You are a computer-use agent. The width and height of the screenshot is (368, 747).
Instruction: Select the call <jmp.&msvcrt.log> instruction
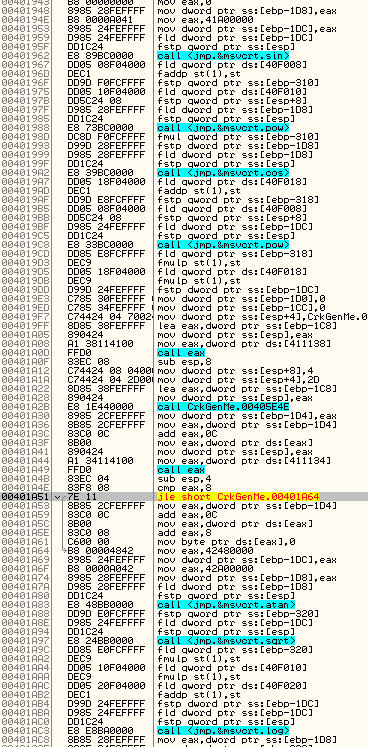tap(223, 730)
